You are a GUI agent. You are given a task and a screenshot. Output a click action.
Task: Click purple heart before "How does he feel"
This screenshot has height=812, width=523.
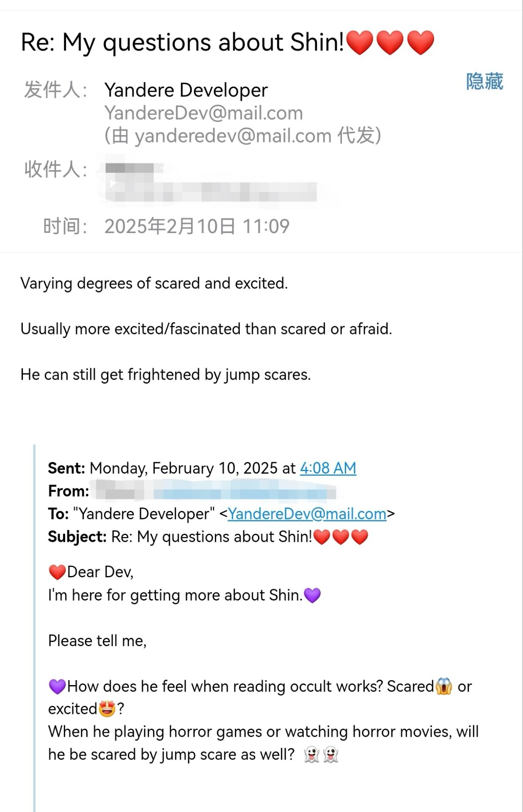(x=57, y=686)
